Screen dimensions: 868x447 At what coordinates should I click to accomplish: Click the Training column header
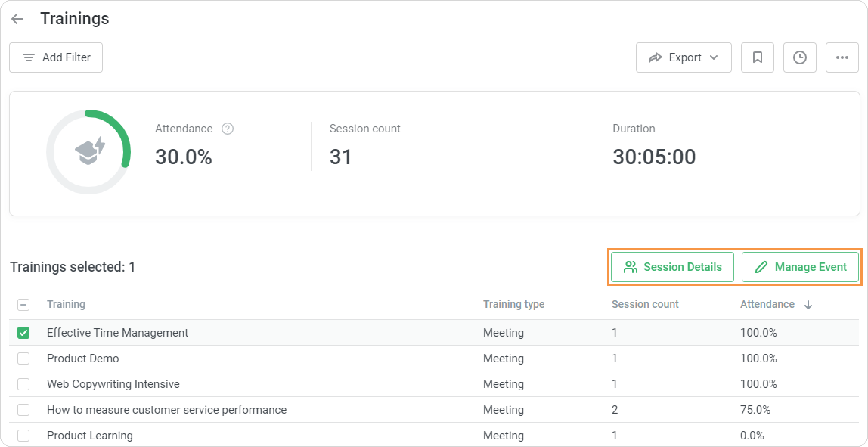point(66,304)
